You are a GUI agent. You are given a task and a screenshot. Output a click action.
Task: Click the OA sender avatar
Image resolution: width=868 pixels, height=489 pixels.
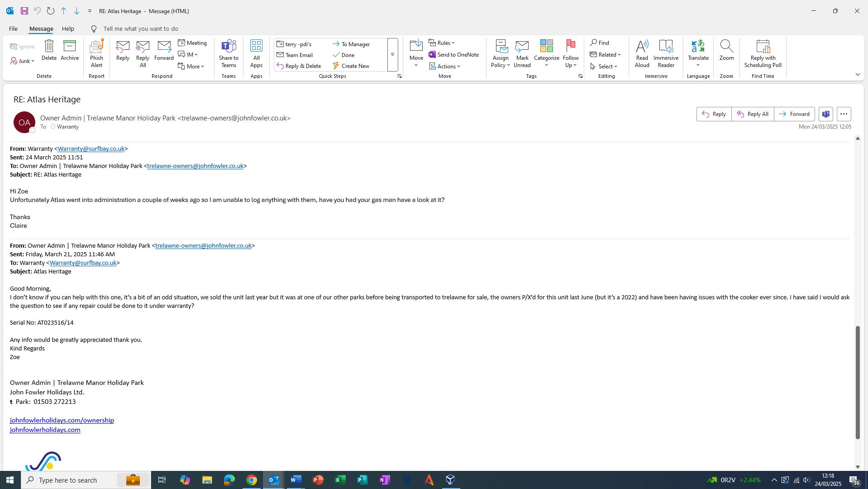point(24,122)
